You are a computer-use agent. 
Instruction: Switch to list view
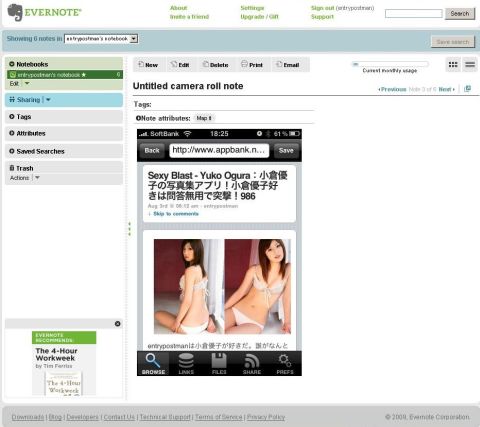coord(470,65)
